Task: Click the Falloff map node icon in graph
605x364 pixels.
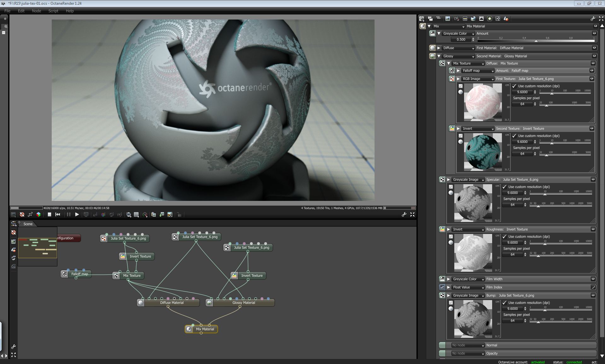Action: tap(65, 274)
